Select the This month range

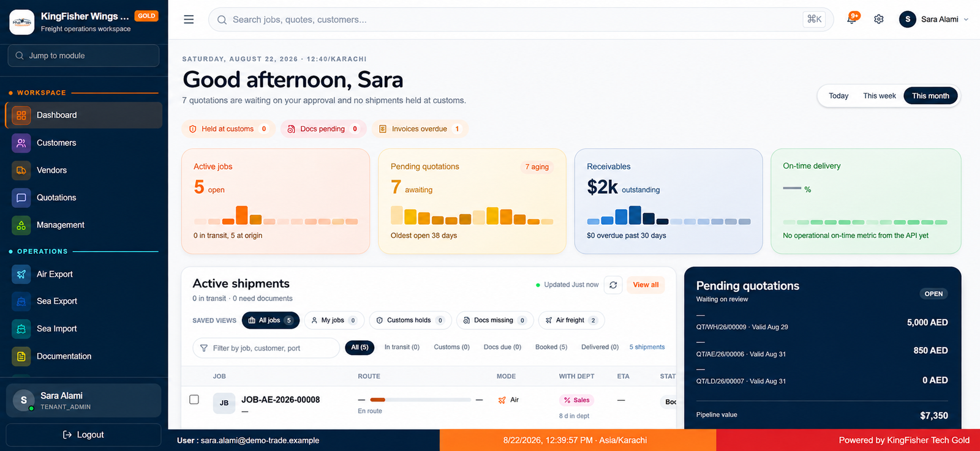930,95
